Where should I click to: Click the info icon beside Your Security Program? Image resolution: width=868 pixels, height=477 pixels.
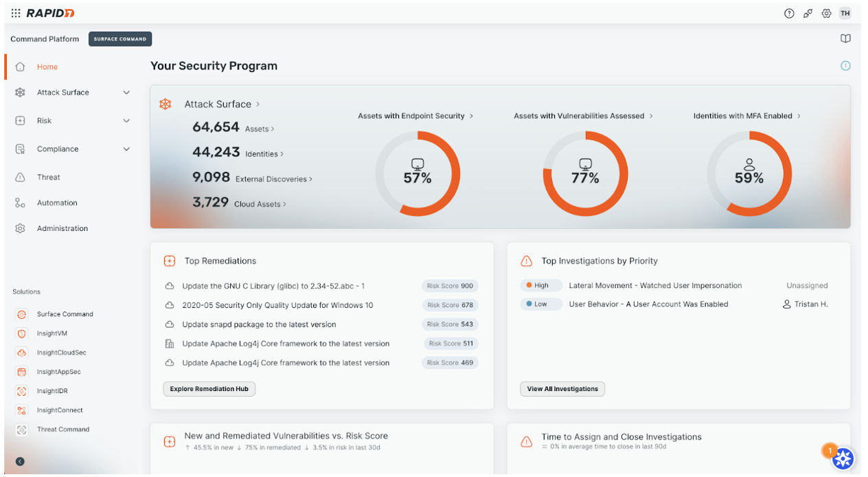(x=845, y=66)
